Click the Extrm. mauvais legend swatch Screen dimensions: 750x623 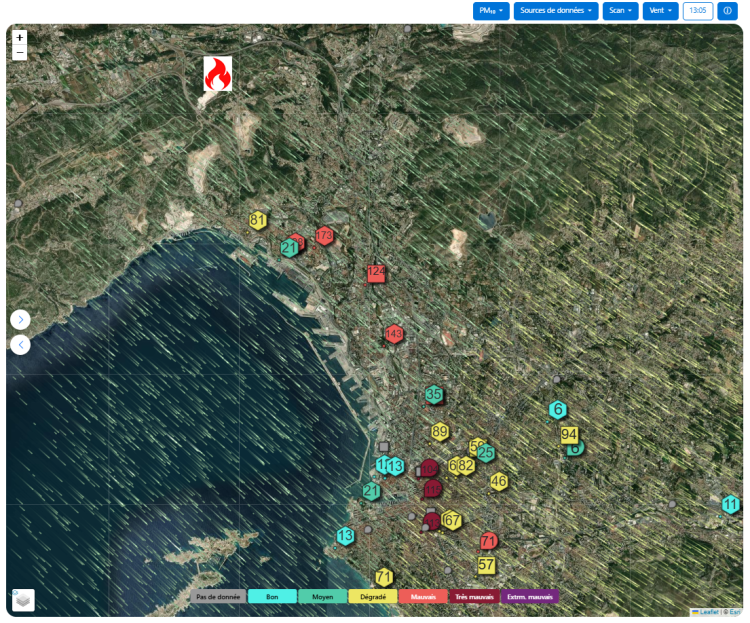click(529, 597)
